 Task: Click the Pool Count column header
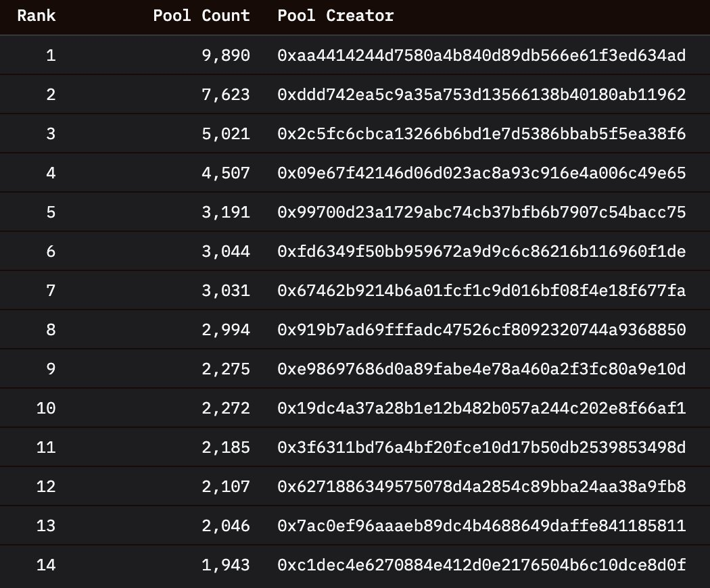point(202,16)
